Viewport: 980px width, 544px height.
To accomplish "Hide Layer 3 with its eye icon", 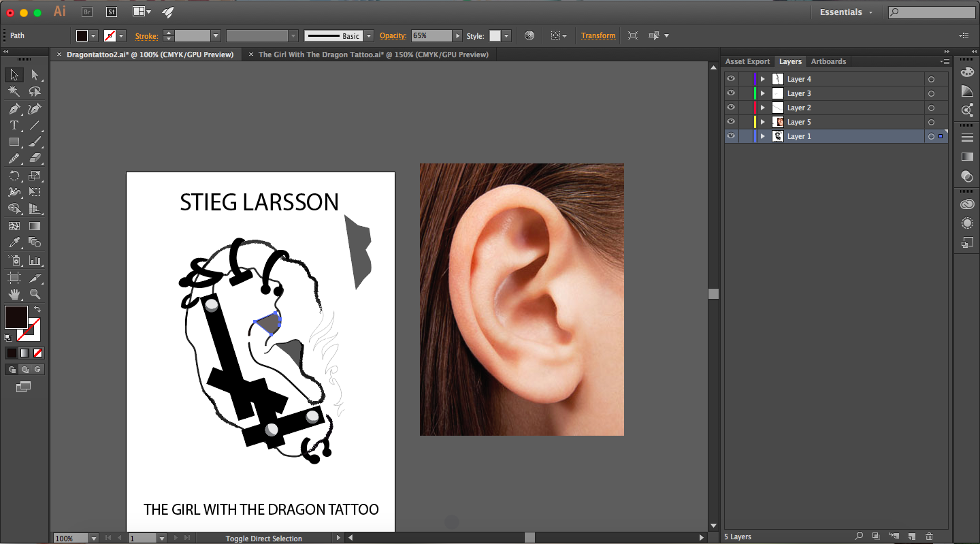I will (x=731, y=93).
